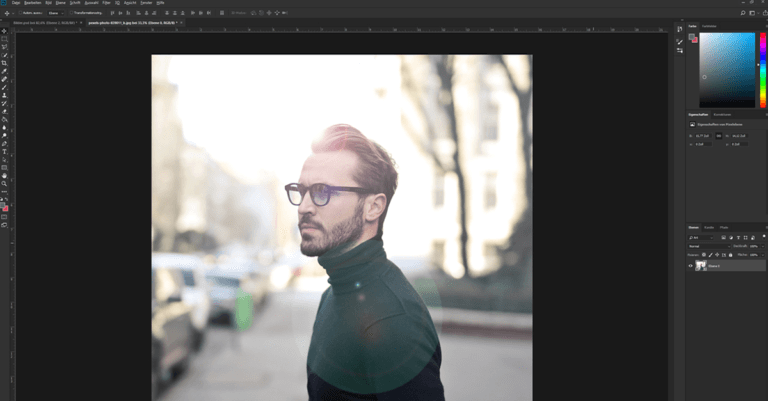
Task: Select the Zoom tool
Action: click(x=4, y=184)
